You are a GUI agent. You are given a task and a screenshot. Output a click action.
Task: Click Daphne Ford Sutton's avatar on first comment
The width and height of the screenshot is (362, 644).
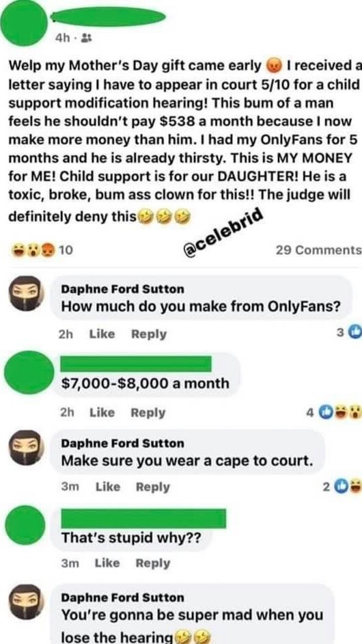click(26, 293)
